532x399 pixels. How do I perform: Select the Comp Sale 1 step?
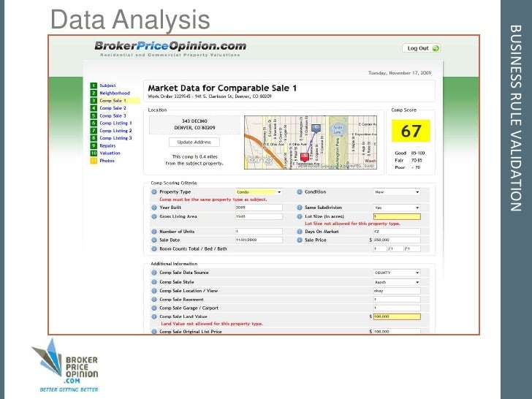pos(113,100)
